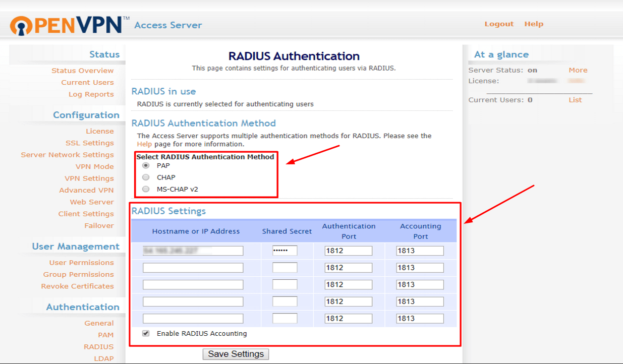Open Current Users in sidebar
623x364 pixels.
[87, 82]
